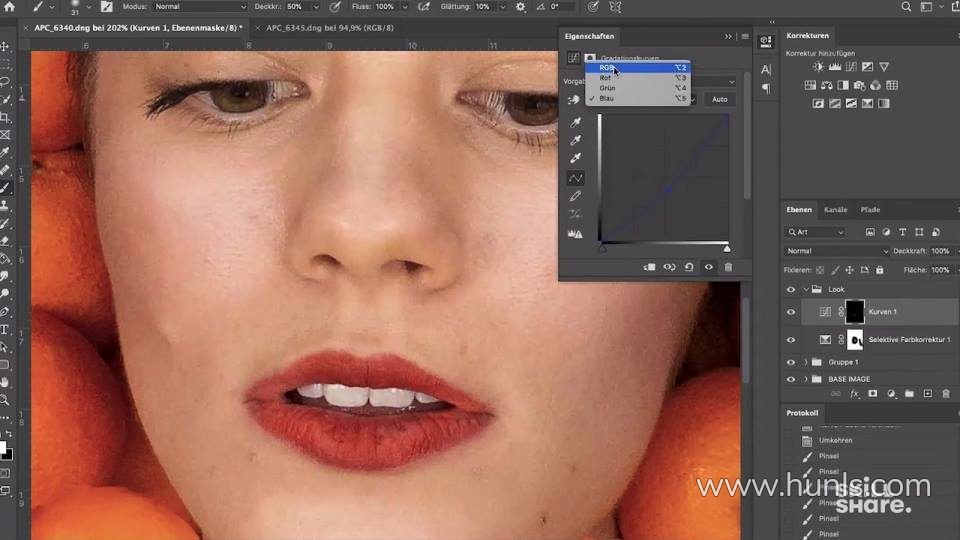Open Fluss flow dropdown arrow
The width and height of the screenshot is (960, 540).
405,7
